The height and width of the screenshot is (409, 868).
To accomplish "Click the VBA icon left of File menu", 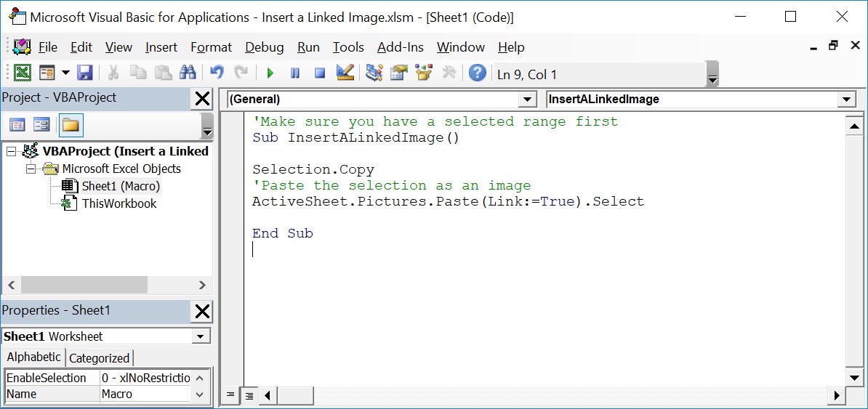I will click(22, 47).
